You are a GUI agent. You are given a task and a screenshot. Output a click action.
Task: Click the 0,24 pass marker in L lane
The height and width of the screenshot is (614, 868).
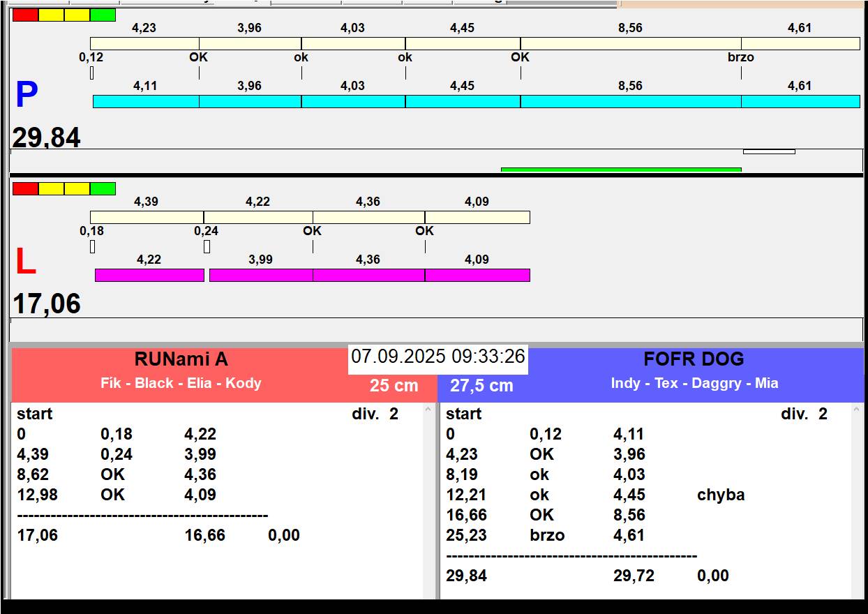pyautogui.click(x=206, y=231)
